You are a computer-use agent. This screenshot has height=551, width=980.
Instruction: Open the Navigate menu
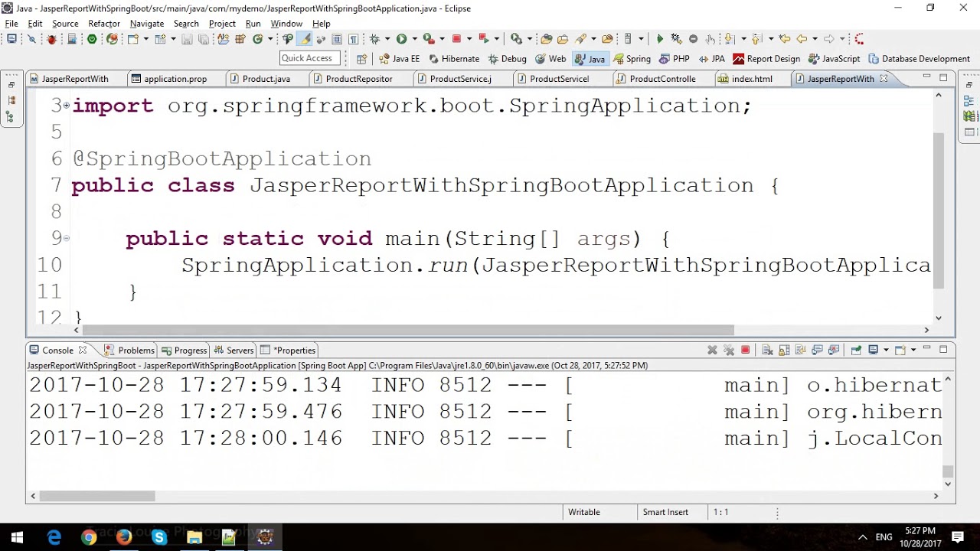pyautogui.click(x=147, y=24)
